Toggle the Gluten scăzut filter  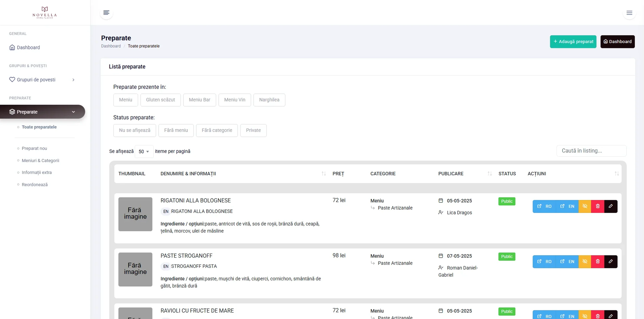160,100
